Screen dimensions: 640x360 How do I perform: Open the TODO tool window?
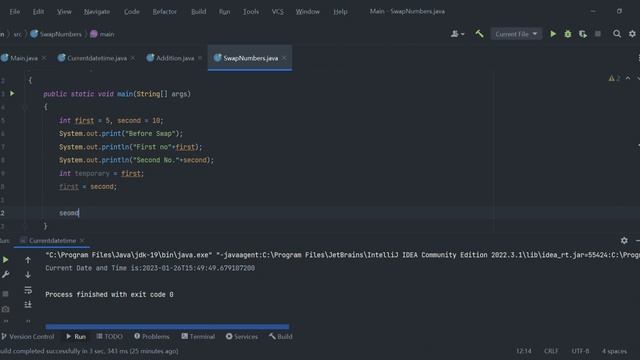(110, 336)
